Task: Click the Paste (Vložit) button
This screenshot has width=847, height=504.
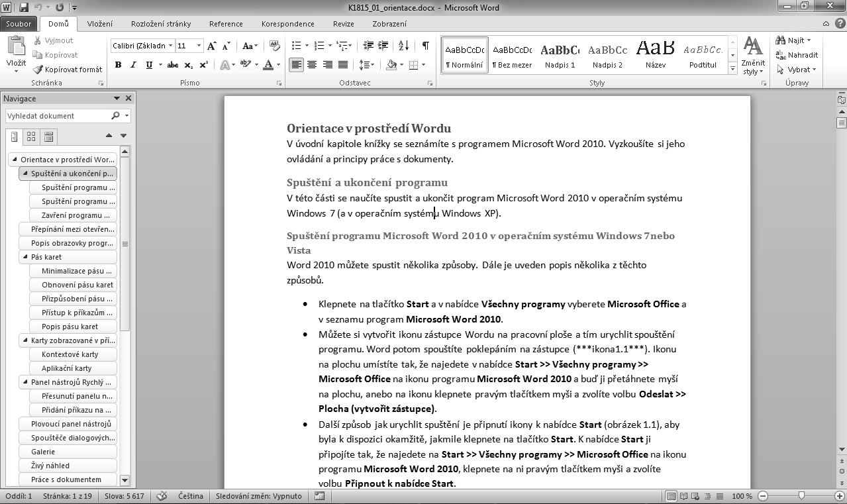Action: (x=16, y=54)
